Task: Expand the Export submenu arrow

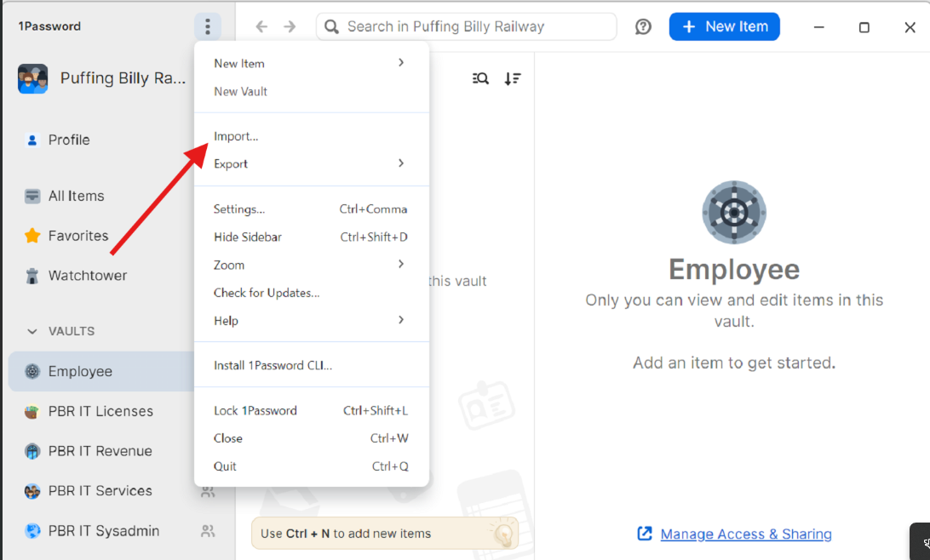Action: coord(401,163)
